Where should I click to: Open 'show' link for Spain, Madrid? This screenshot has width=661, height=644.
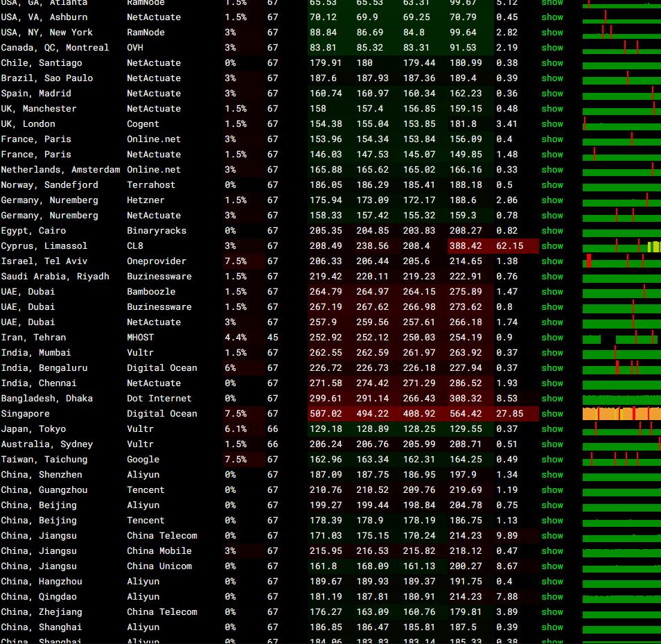(x=552, y=93)
